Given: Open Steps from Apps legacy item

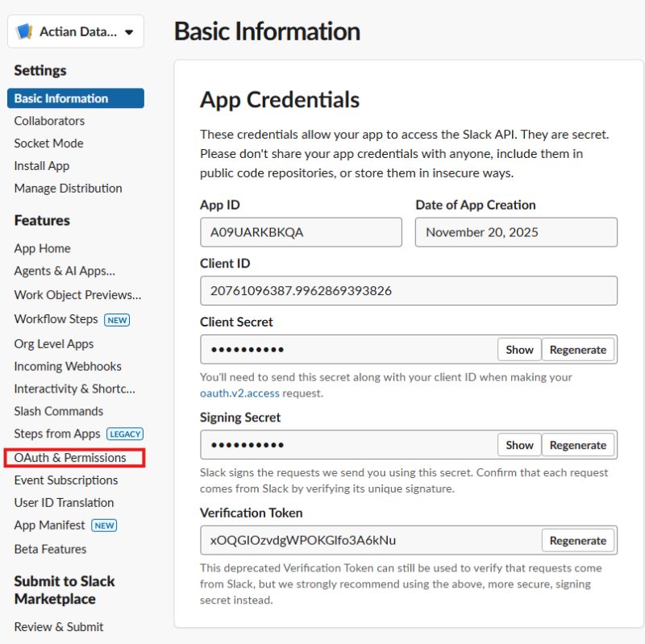Looking at the screenshot, I should tap(56, 434).
